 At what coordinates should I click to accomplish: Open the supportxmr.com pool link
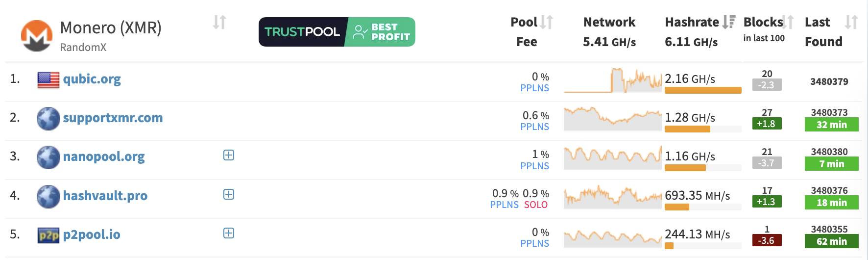click(113, 118)
